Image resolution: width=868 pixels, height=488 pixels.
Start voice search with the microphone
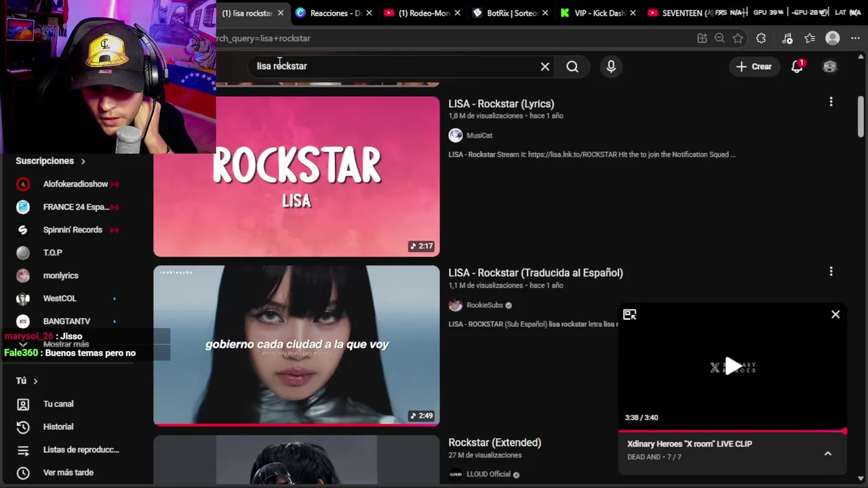611,66
